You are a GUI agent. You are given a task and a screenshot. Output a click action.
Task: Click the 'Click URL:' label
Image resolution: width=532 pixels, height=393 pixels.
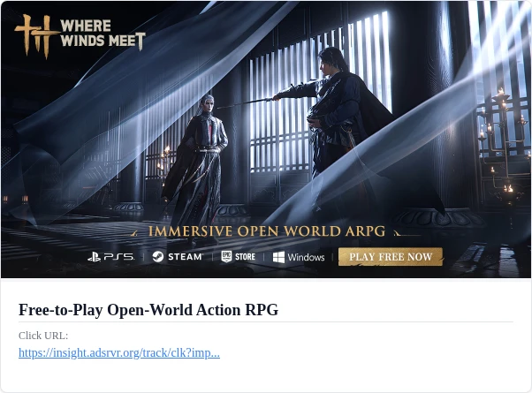click(x=43, y=336)
